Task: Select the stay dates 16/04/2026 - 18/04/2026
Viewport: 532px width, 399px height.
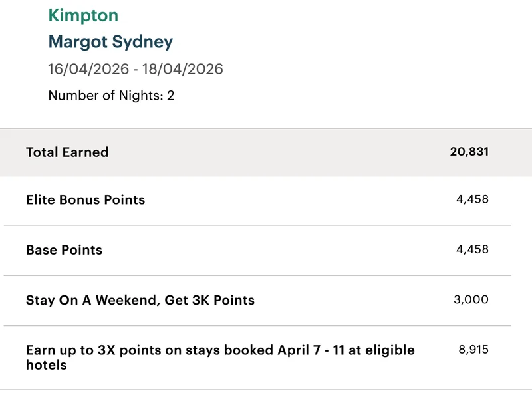Action: [x=136, y=69]
